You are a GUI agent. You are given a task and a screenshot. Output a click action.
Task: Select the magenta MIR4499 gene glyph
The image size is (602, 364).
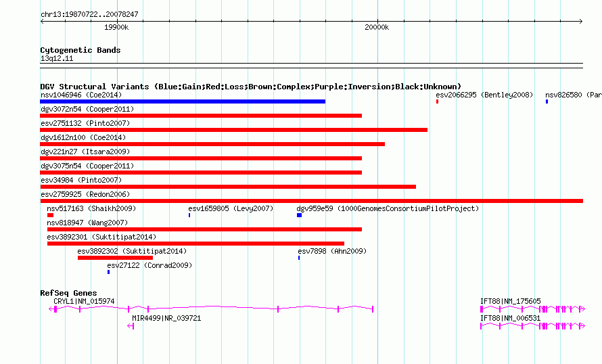click(131, 326)
